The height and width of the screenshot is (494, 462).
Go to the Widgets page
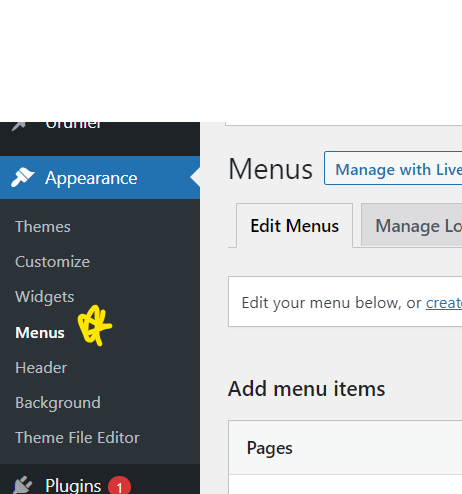pos(45,297)
